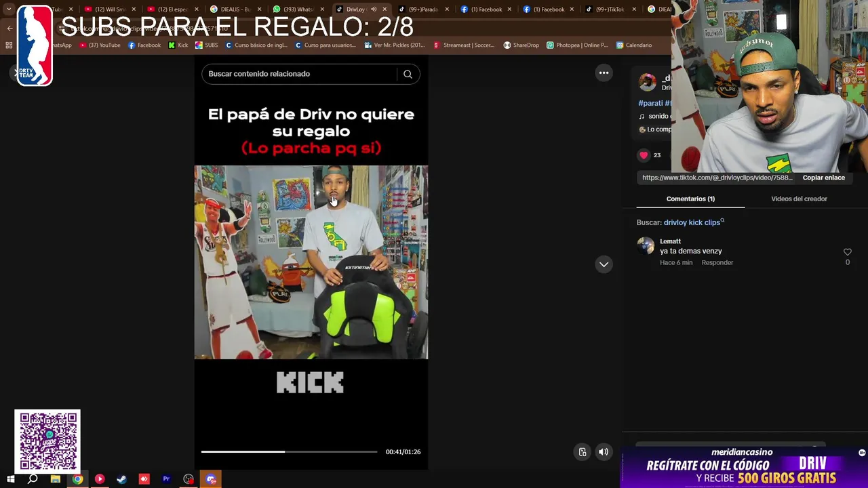Screen dimensions: 868x488
Task: Open the Facebook bookmark
Action: (144, 45)
